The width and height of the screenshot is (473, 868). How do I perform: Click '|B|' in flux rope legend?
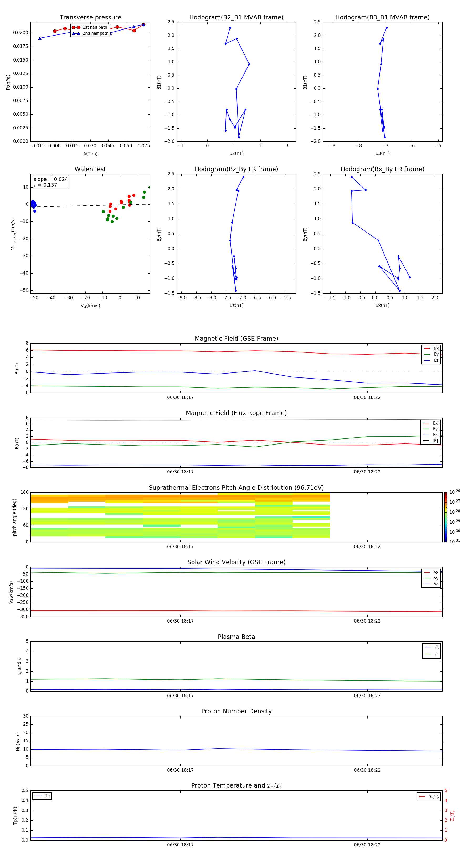click(431, 441)
